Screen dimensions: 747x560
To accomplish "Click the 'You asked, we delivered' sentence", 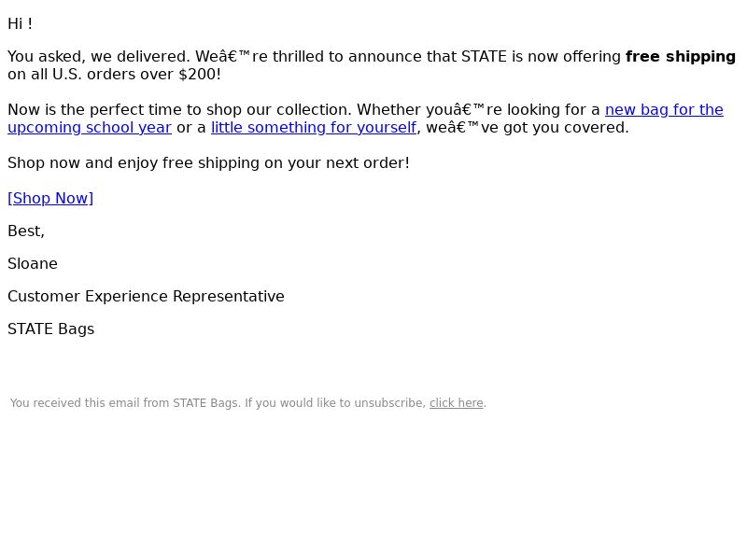I will tap(99, 56).
